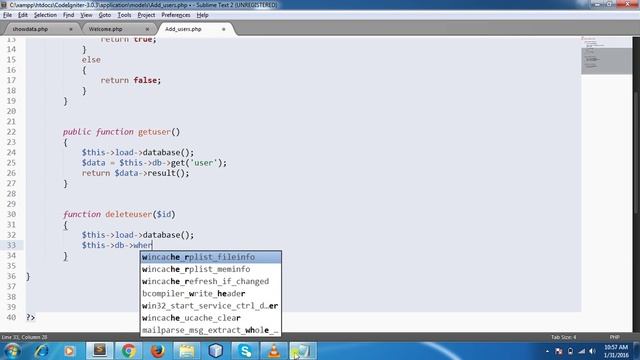The width and height of the screenshot is (640, 360).
Task: Open VLC media player taskbar icon
Action: (274, 351)
